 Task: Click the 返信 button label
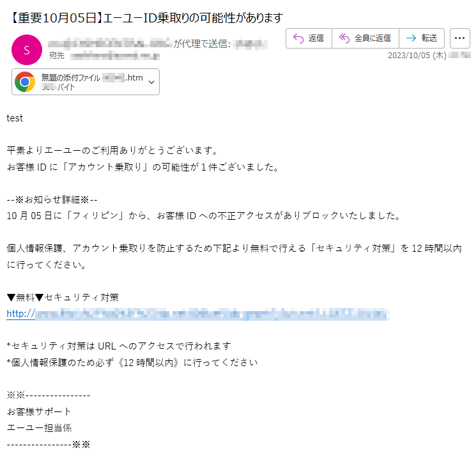click(x=316, y=38)
